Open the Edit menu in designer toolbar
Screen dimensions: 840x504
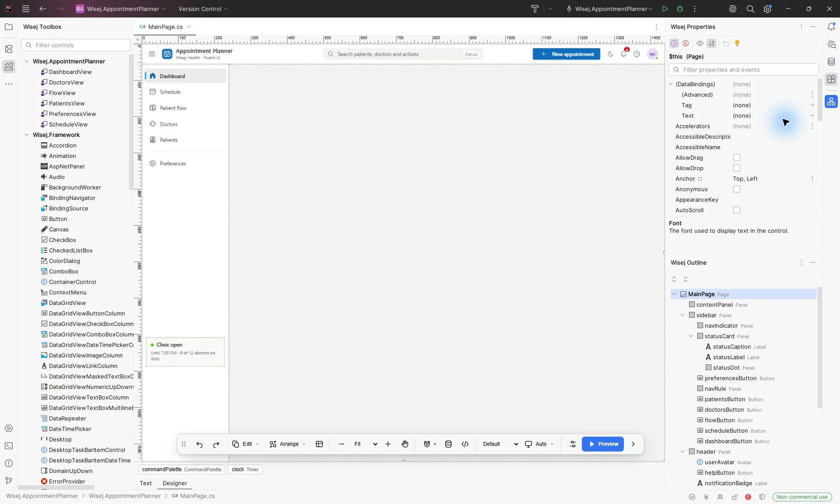[x=245, y=444]
